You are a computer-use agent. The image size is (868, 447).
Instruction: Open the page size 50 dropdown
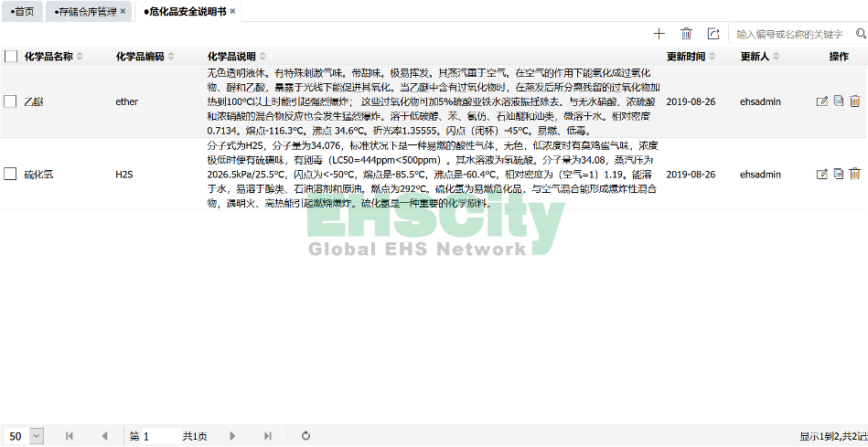pos(37,436)
